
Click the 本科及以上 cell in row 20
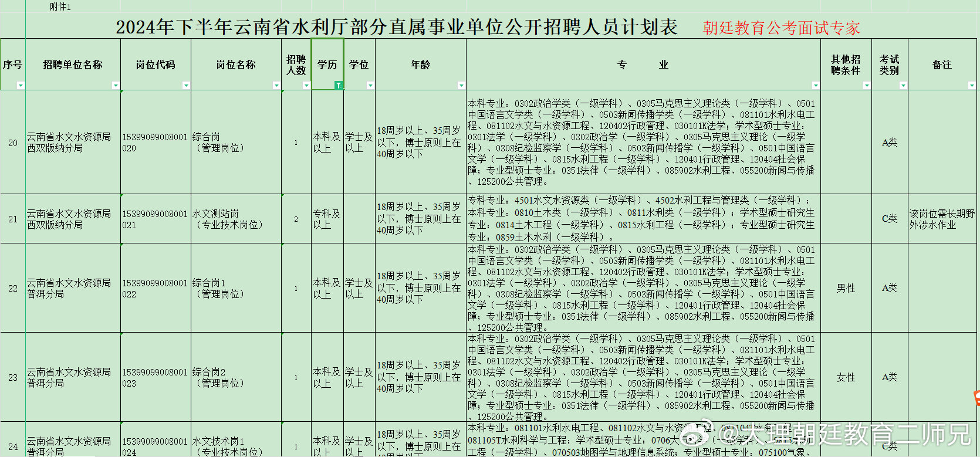tap(327, 143)
